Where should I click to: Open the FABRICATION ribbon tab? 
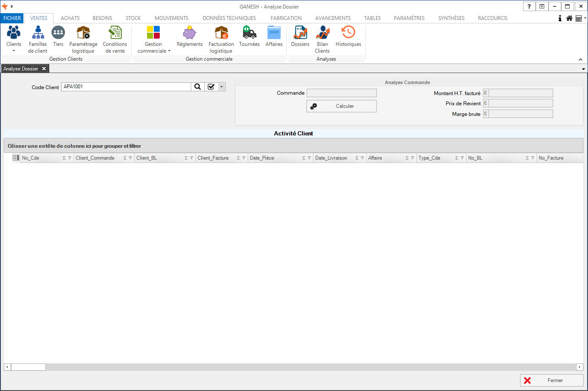click(x=286, y=18)
